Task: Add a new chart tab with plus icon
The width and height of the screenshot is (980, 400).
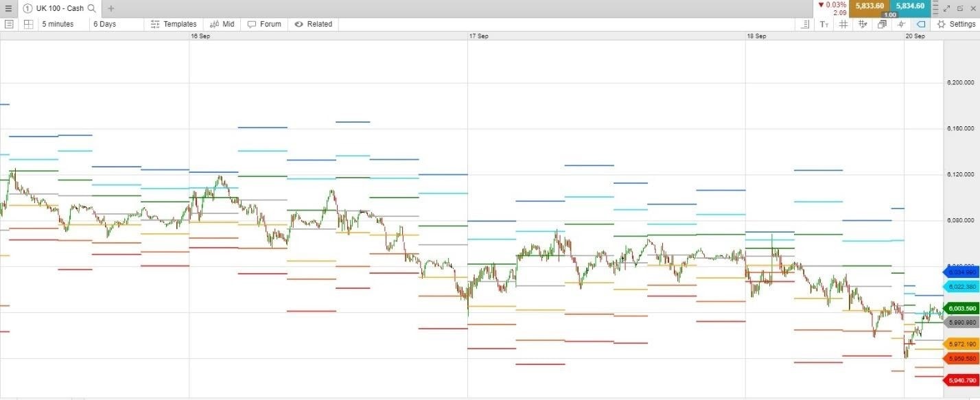Action: pyautogui.click(x=111, y=8)
